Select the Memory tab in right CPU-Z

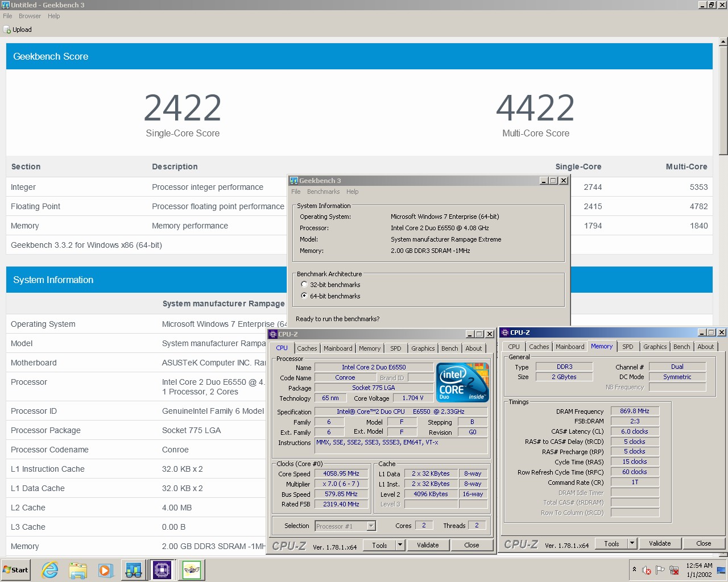[x=602, y=346]
